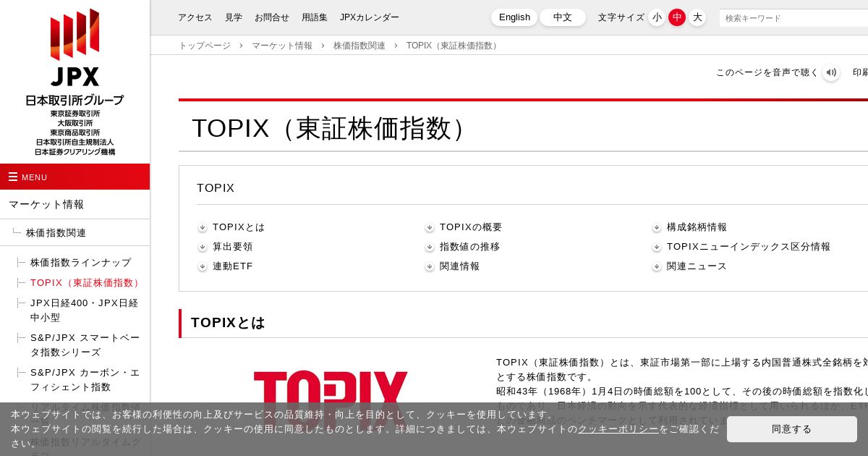Click the JPX logo
Screen dimensions: 868x456
(x=75, y=82)
